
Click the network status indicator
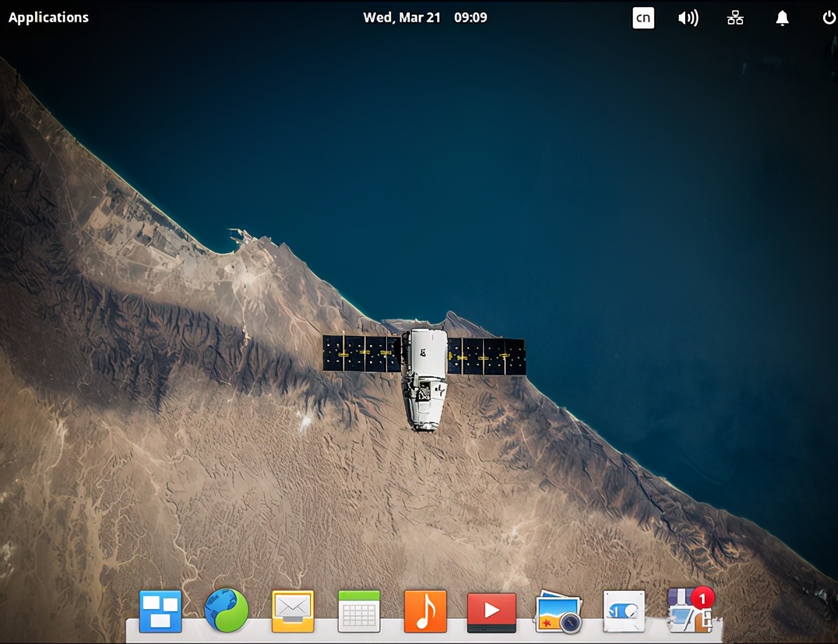735,17
